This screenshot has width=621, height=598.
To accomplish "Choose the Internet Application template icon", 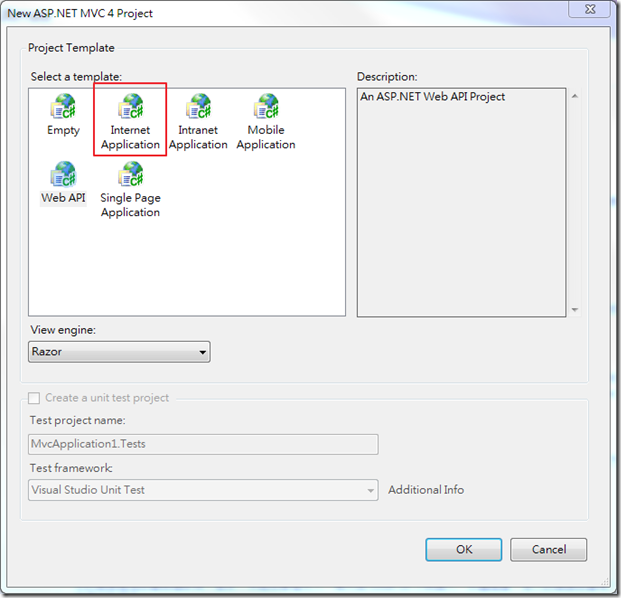I will 131,107.
